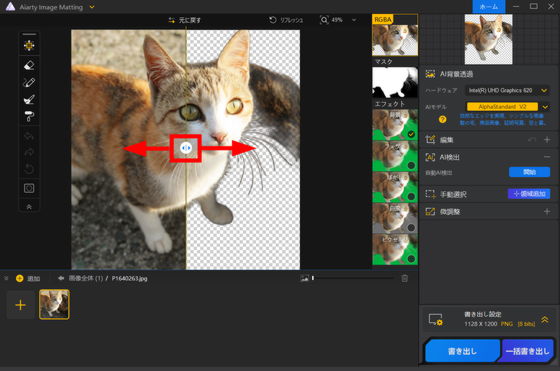Select the マスク mask preview thumbnail
Viewport: 560px width, 371px height.
(x=395, y=82)
